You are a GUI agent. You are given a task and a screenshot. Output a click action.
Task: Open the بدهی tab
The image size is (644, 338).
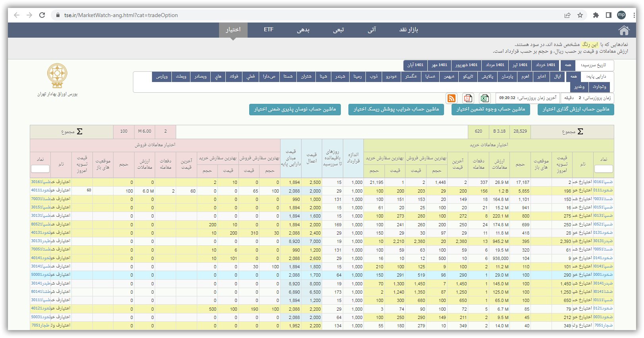click(303, 30)
